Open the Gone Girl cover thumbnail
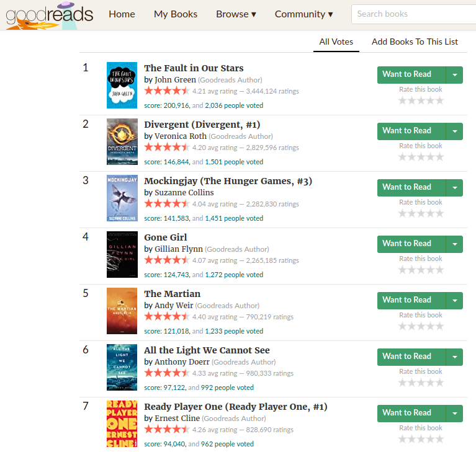The width and height of the screenshot is (476, 452). click(122, 254)
